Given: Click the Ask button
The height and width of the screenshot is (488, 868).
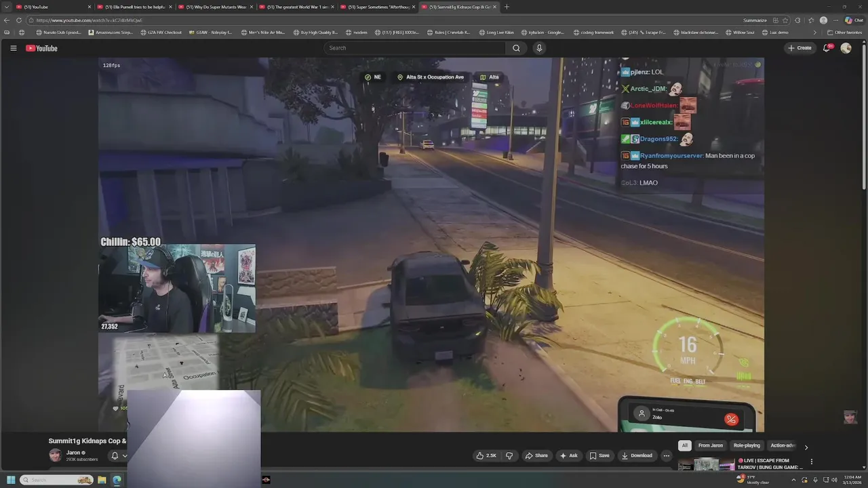Looking at the screenshot, I should [x=568, y=455].
